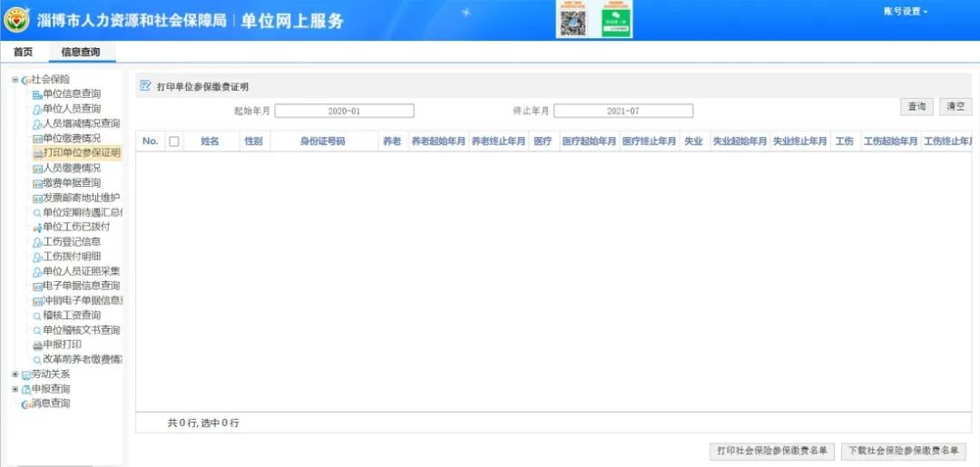The image size is (980, 467).
Task: Click the 人员增减情况查询 person icon
Action: coord(37,124)
